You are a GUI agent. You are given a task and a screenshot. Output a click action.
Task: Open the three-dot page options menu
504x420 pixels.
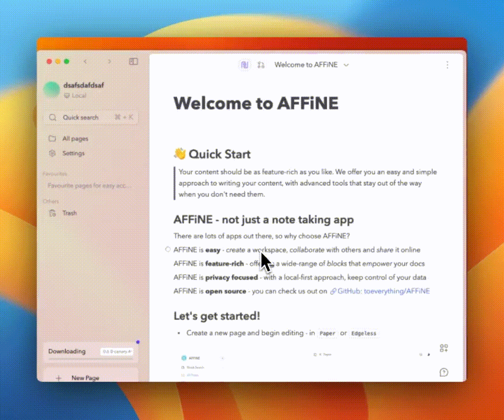click(x=447, y=65)
